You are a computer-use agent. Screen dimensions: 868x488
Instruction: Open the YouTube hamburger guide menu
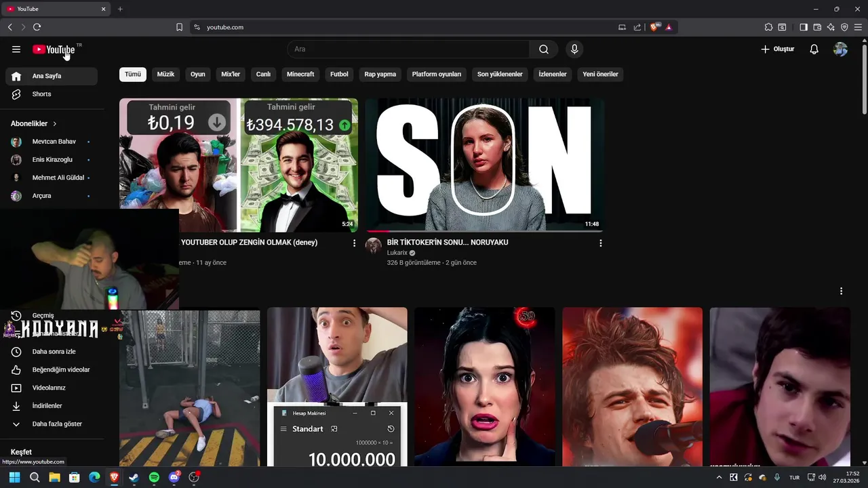click(x=16, y=49)
